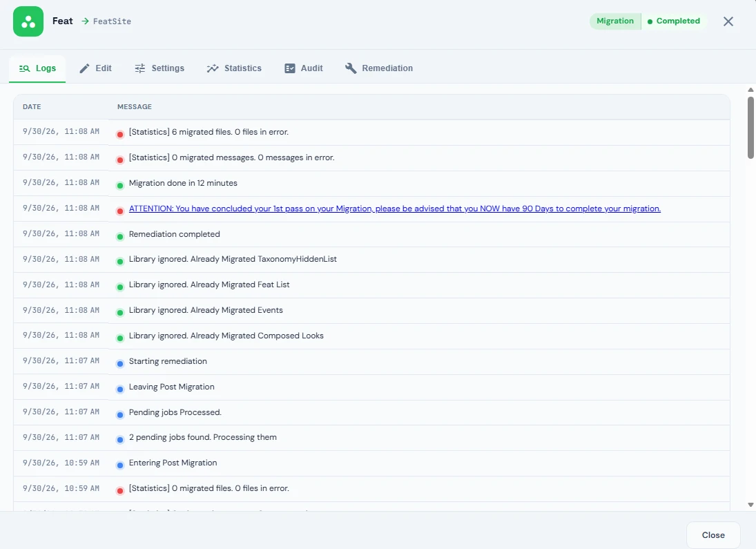Click blue dot beside 2 pending jobs found
The image size is (756, 549).
point(120,440)
